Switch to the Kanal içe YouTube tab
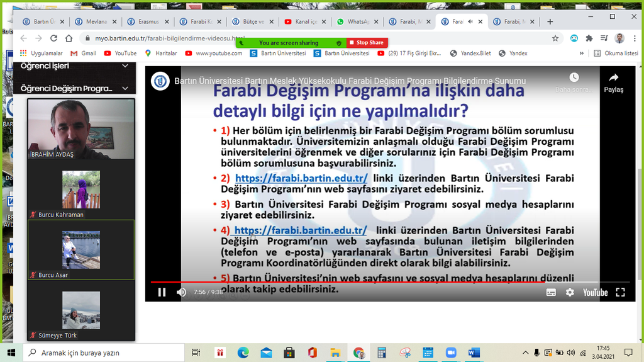644x362 pixels. (306, 21)
